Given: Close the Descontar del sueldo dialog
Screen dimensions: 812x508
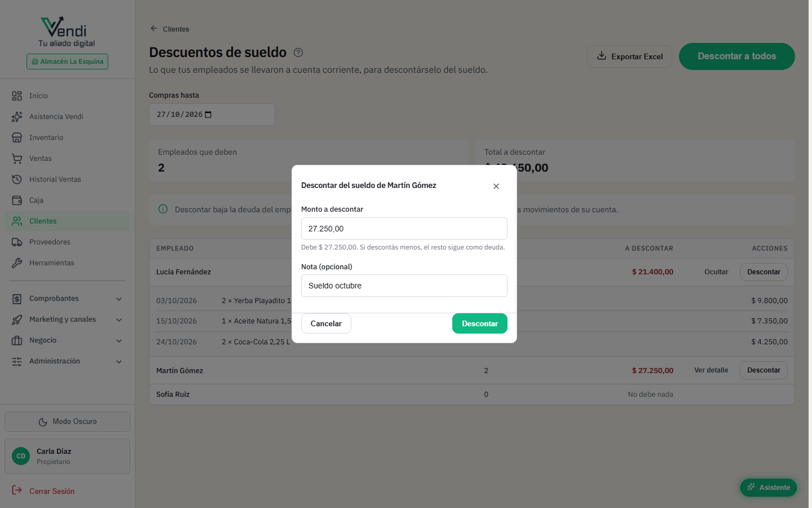Looking at the screenshot, I should pyautogui.click(x=496, y=186).
